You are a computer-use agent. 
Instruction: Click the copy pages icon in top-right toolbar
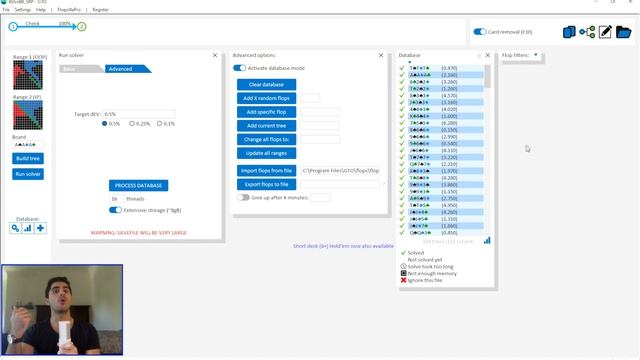pos(569,32)
